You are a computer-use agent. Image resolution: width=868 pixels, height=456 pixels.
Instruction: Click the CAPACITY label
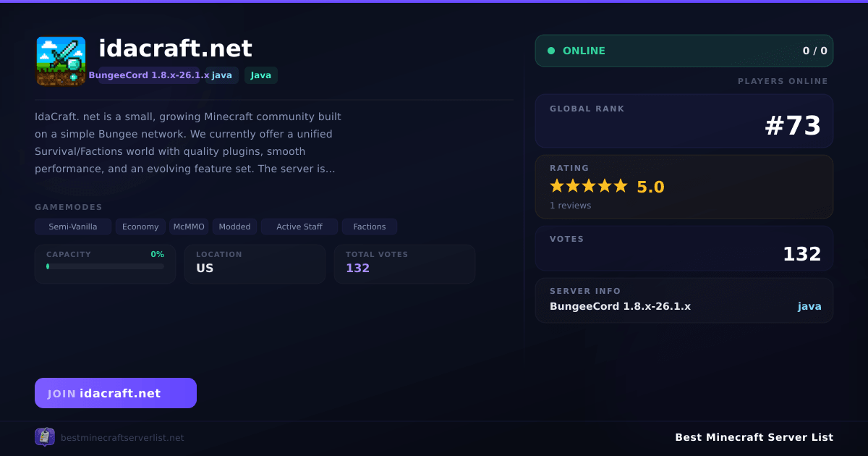coord(69,254)
